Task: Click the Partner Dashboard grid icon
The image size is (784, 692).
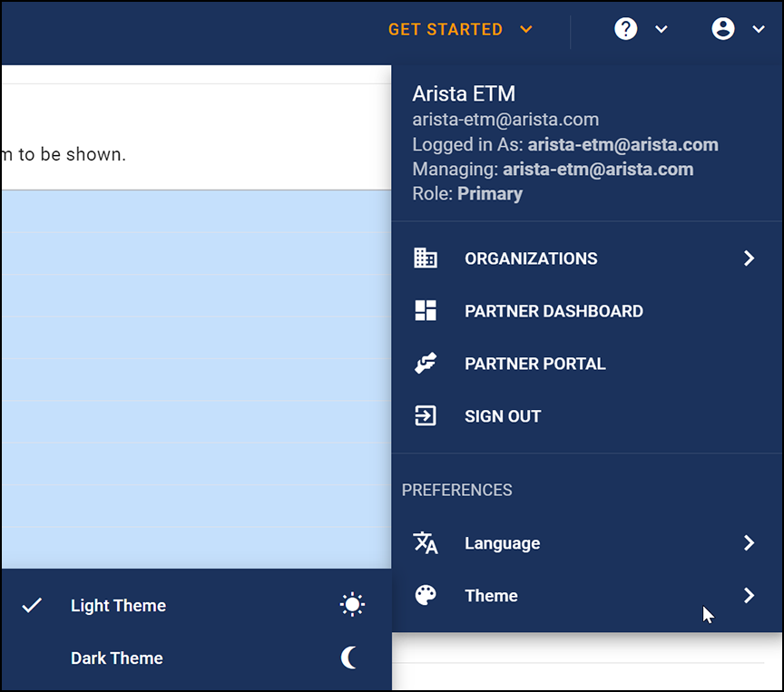Action: (x=425, y=310)
